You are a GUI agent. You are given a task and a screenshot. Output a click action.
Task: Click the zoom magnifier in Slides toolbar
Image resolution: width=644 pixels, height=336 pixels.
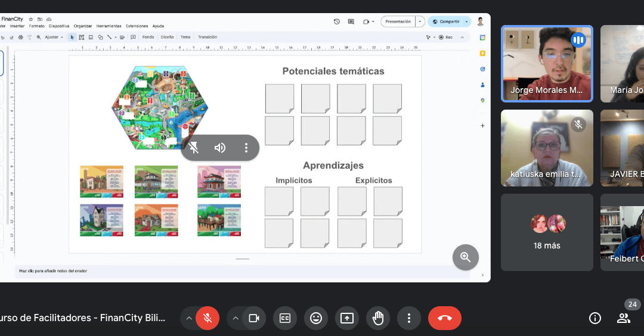tap(39, 38)
